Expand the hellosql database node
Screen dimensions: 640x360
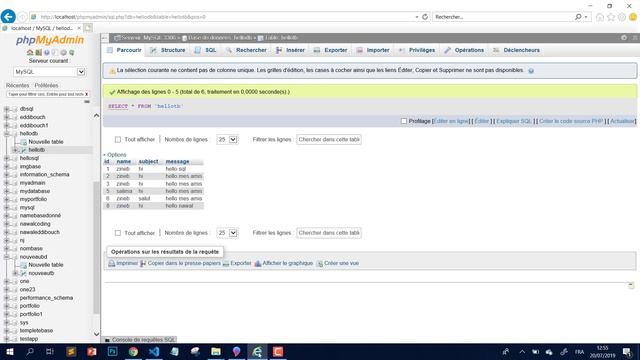6,158
